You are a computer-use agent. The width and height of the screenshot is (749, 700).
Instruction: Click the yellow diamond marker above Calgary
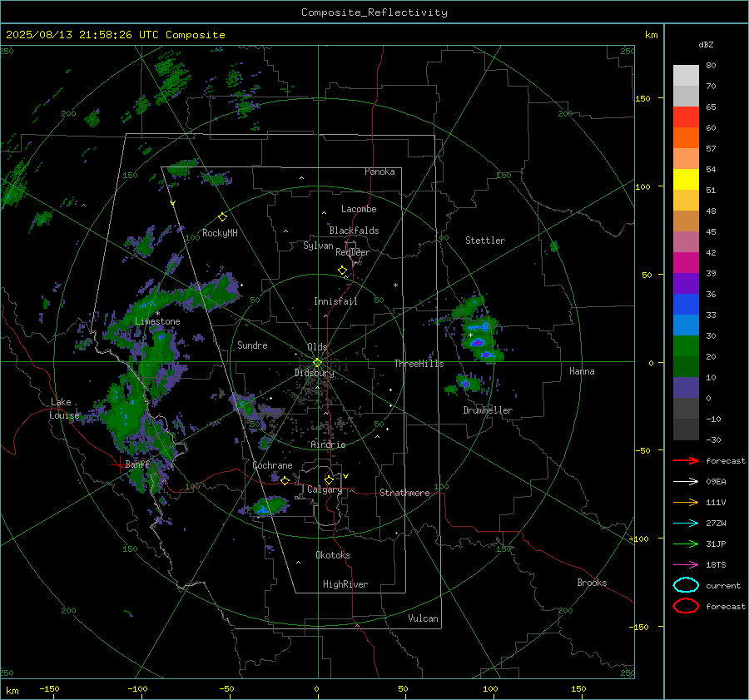329,479
